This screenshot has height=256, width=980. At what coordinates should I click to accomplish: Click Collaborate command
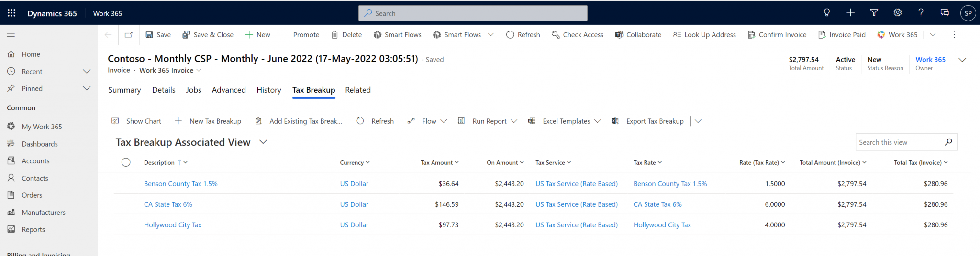pos(638,35)
